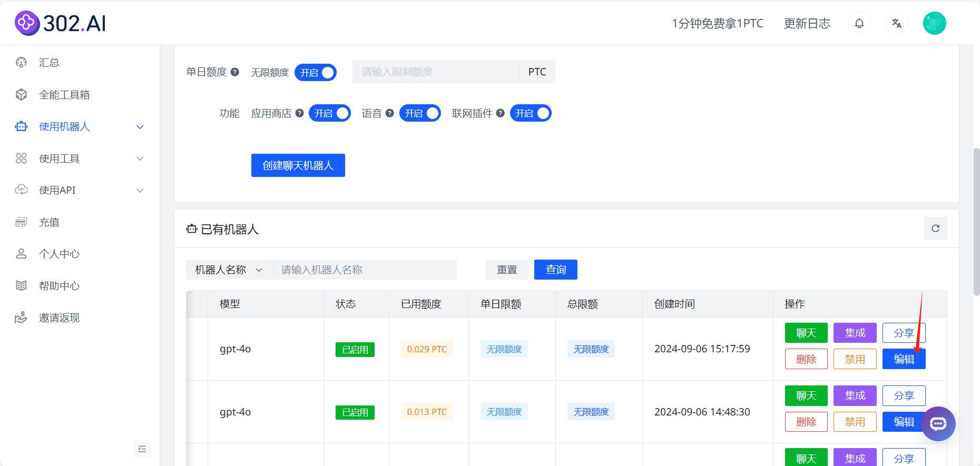Click the help icon next to 应用商店

click(x=300, y=113)
